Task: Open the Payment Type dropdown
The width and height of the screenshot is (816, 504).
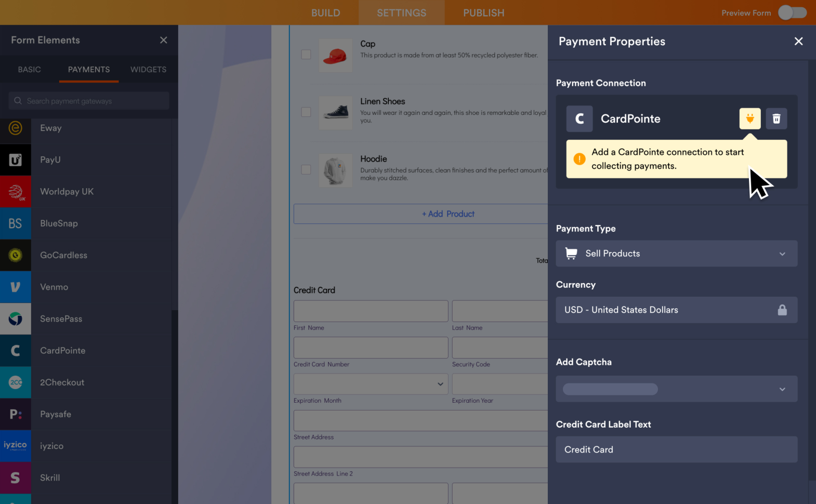Action: click(x=677, y=254)
